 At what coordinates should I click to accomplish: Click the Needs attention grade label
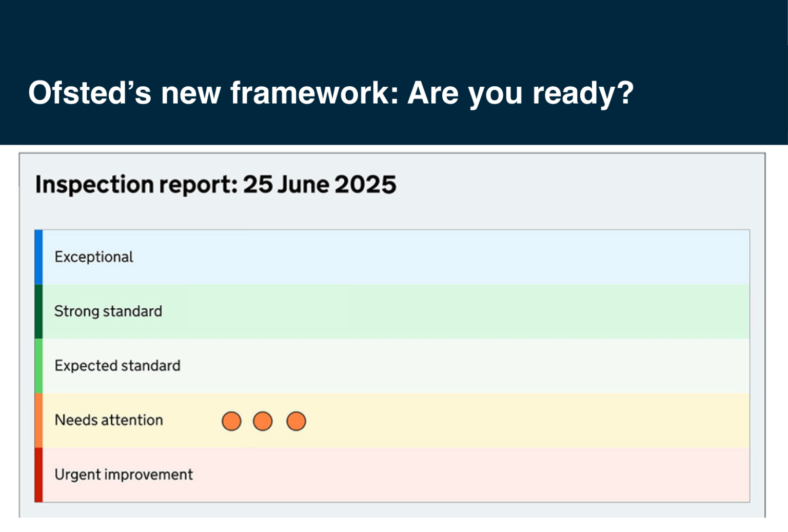pos(109,420)
